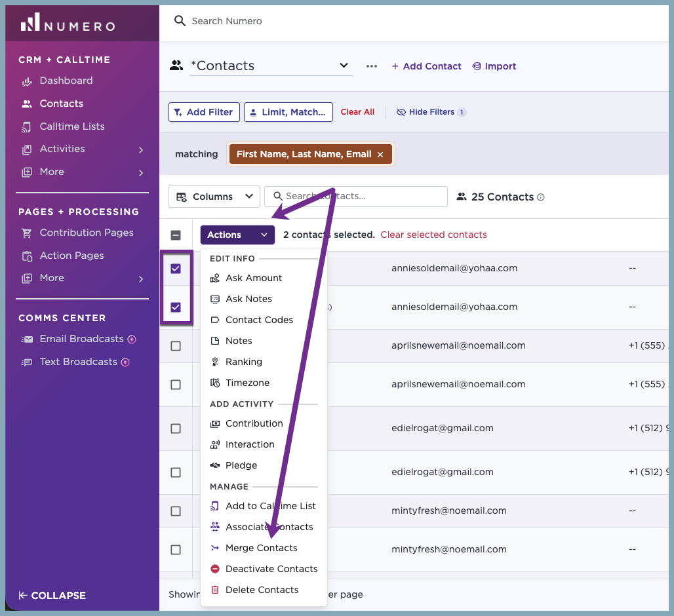Viewport: 674px width, 616px height.
Task: Check the second aprilsnewemail@noemail.com row checkbox
Action: click(176, 385)
